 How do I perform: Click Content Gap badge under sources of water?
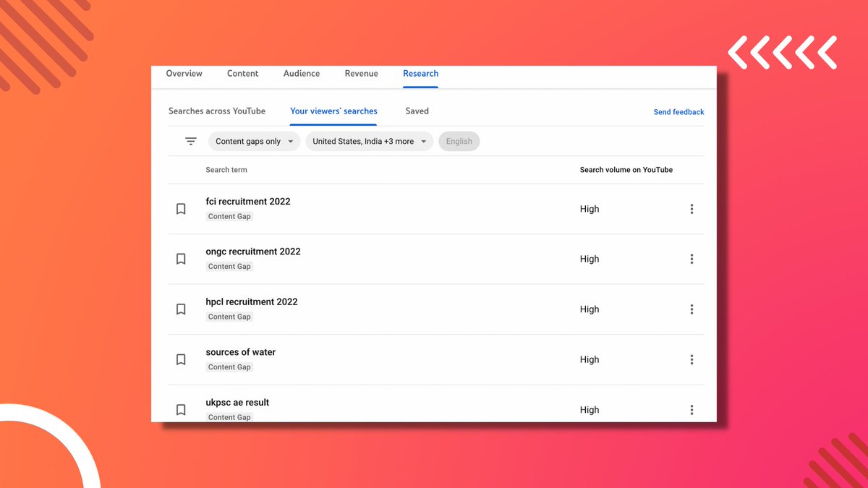(x=229, y=367)
